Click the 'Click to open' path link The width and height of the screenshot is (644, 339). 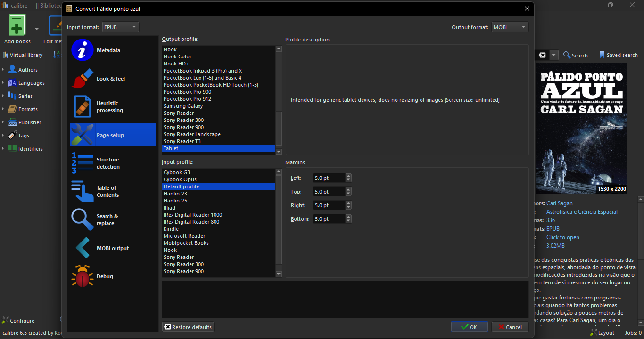[563, 237]
